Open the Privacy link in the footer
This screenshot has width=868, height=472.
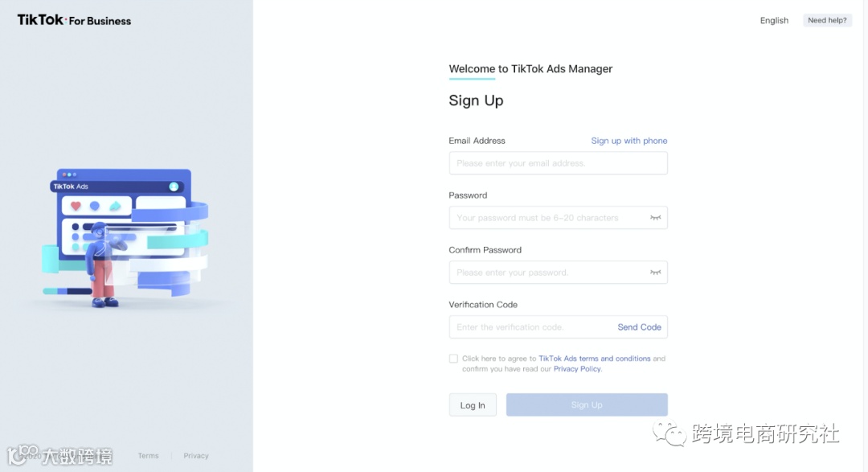pyautogui.click(x=196, y=455)
